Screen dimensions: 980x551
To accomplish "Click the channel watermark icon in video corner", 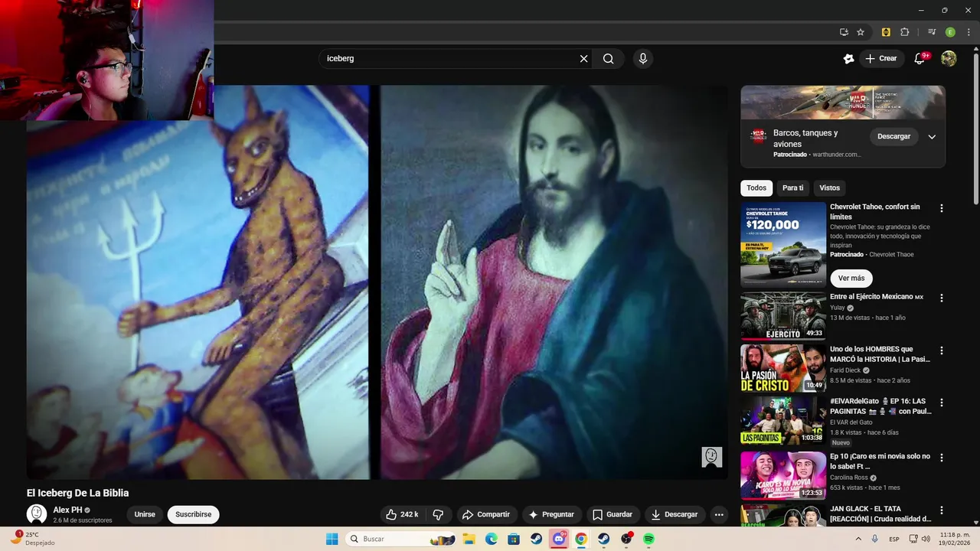I will tap(712, 457).
